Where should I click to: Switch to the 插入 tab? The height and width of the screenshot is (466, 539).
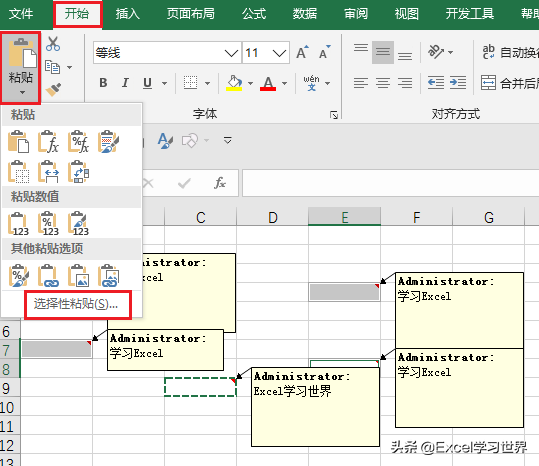tap(128, 14)
